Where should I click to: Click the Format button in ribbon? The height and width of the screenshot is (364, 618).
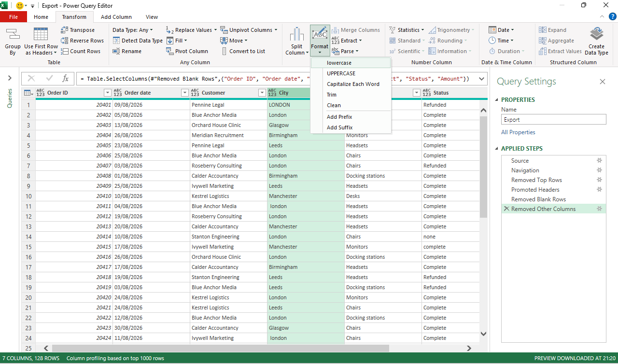click(320, 41)
